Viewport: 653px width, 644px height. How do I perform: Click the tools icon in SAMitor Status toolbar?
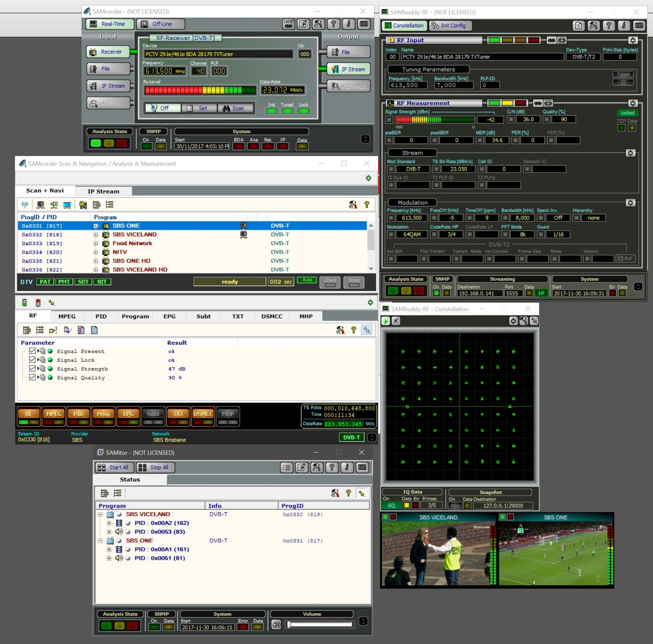point(335,493)
